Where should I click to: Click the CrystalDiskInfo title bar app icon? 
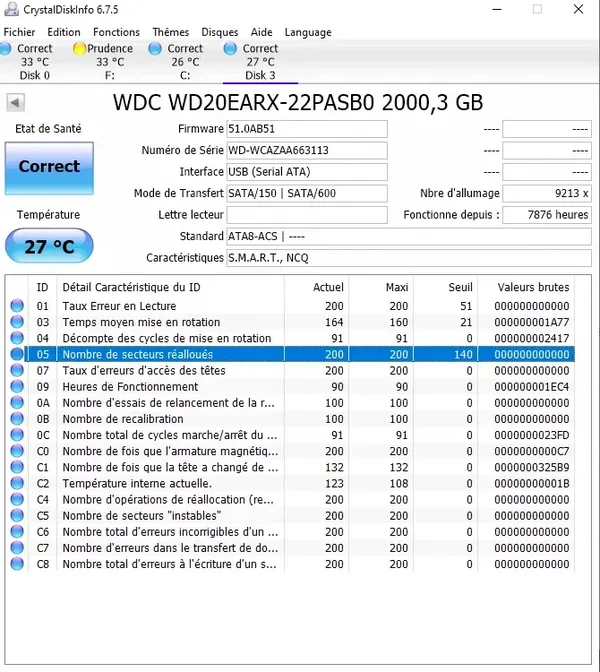tap(11, 9)
